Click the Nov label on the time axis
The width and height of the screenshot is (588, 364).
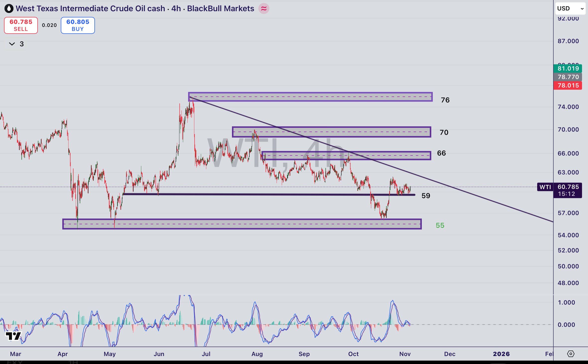(x=405, y=354)
